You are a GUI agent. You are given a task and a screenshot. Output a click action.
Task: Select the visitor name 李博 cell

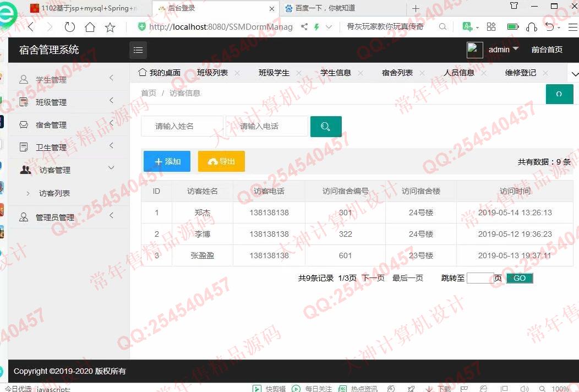pos(203,234)
